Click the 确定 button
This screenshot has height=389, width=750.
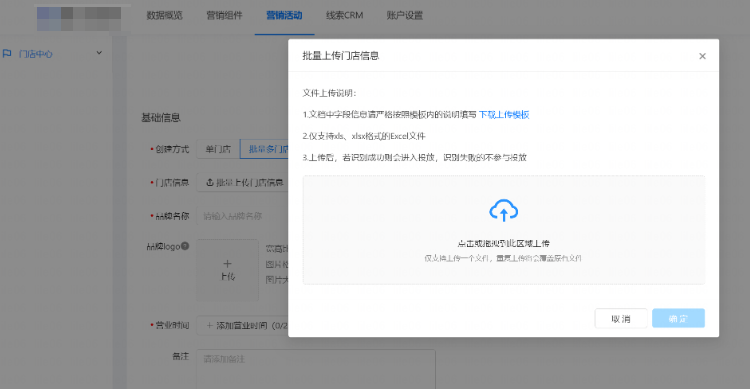pyautogui.click(x=678, y=318)
